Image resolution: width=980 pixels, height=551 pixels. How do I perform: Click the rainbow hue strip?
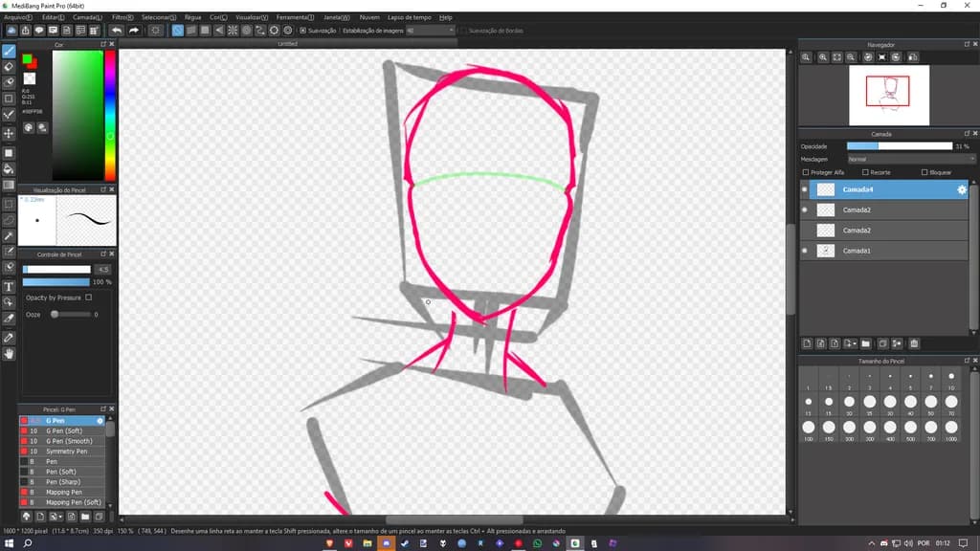click(x=110, y=116)
